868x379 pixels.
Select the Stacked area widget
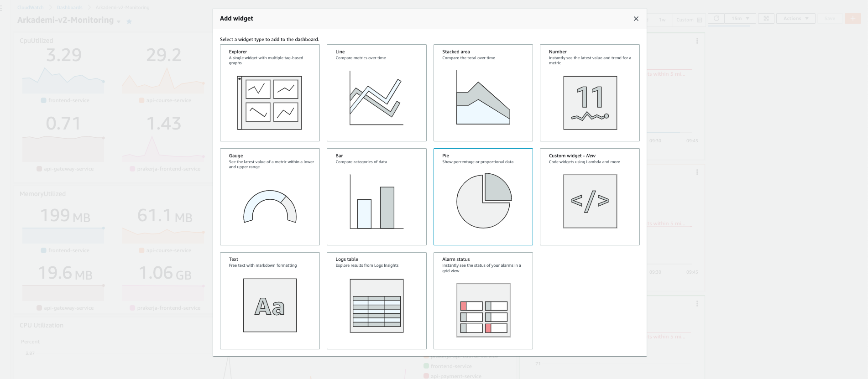[483, 93]
